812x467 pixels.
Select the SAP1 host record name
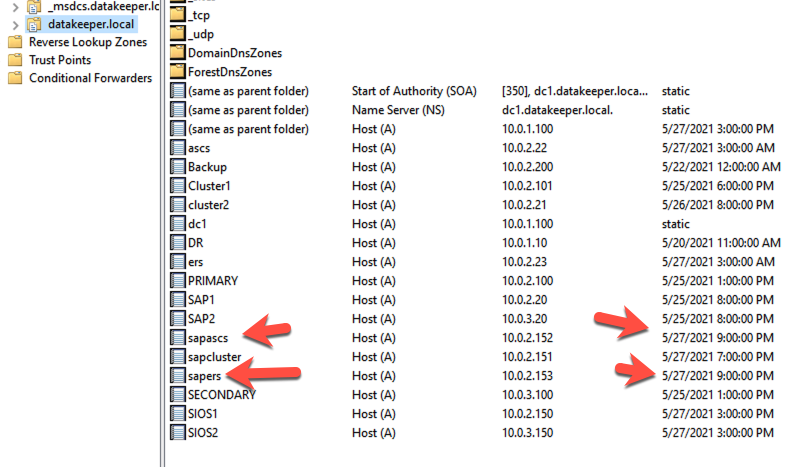[x=201, y=300]
